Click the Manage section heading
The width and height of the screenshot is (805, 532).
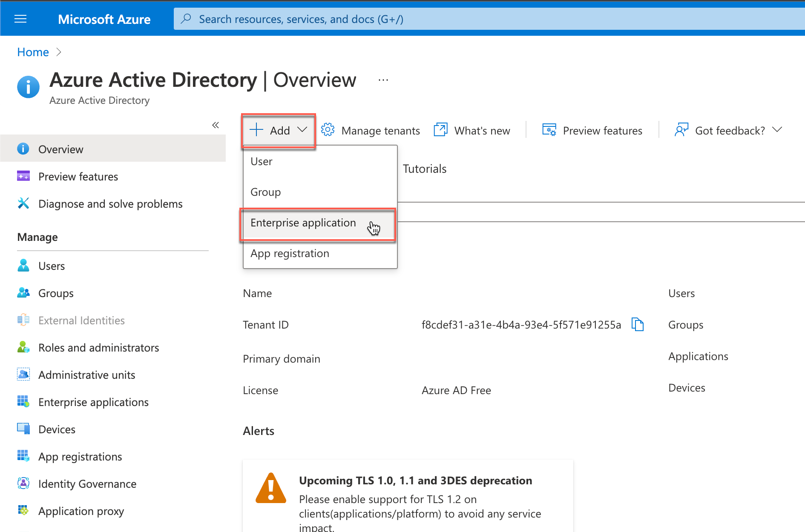click(x=37, y=237)
